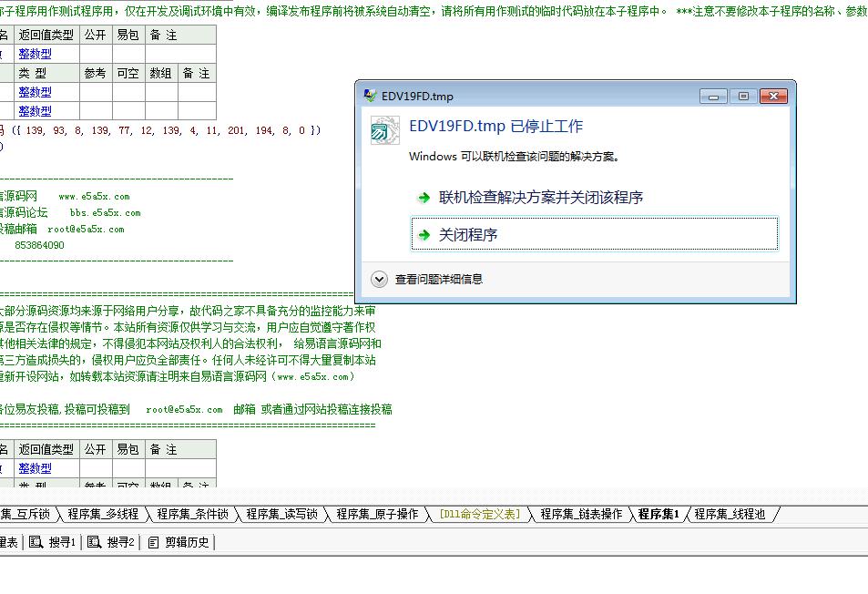Click the EDV19FD.tmp title bar icon

click(x=370, y=96)
